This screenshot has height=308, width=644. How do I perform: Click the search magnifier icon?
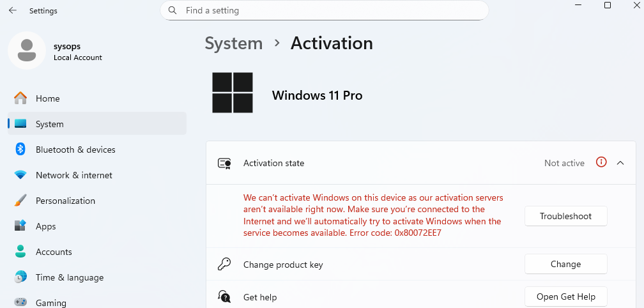click(x=172, y=11)
